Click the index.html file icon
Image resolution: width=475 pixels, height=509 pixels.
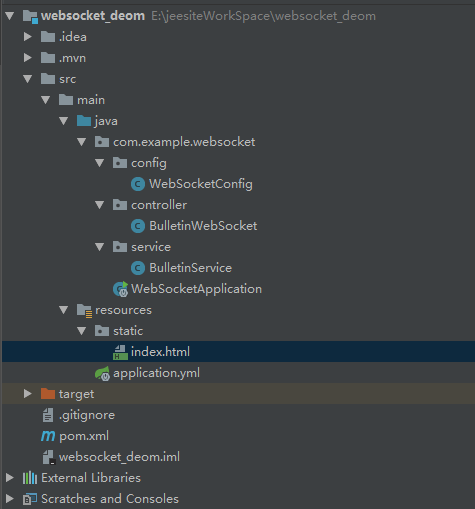120,352
